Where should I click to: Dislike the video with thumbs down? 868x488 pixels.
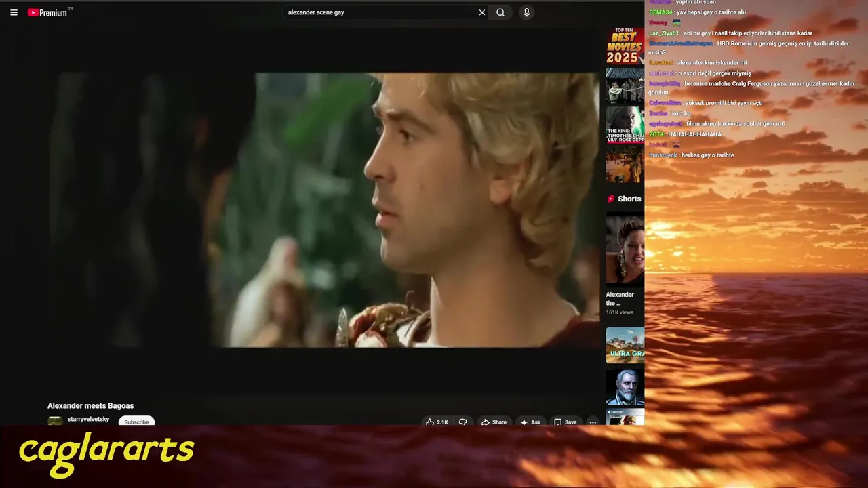[x=463, y=422]
